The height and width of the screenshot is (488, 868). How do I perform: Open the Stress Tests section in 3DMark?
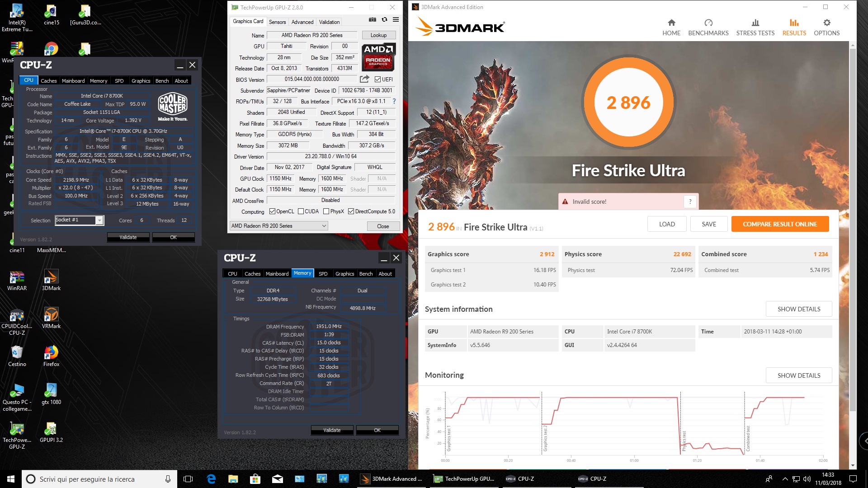pos(755,28)
